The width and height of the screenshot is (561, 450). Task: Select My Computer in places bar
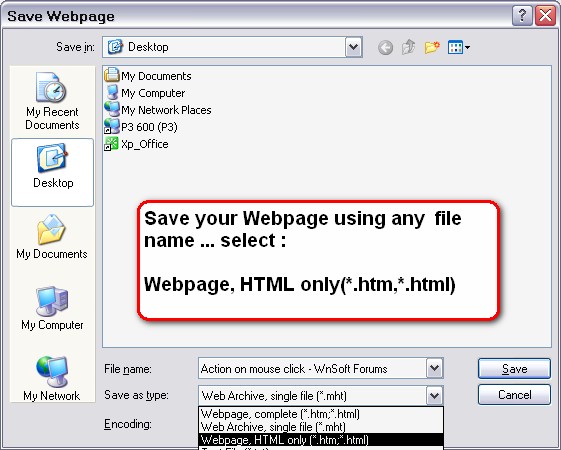(x=52, y=308)
